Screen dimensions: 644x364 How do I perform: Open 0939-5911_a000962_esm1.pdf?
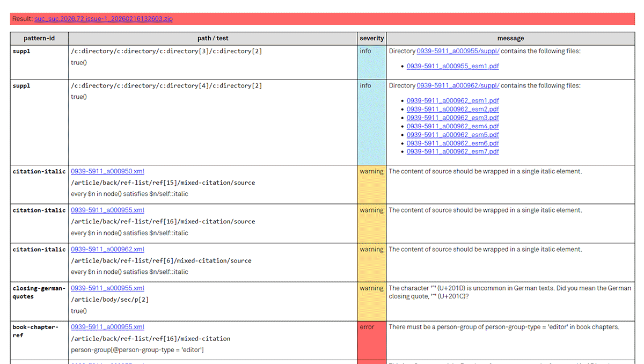tap(452, 100)
